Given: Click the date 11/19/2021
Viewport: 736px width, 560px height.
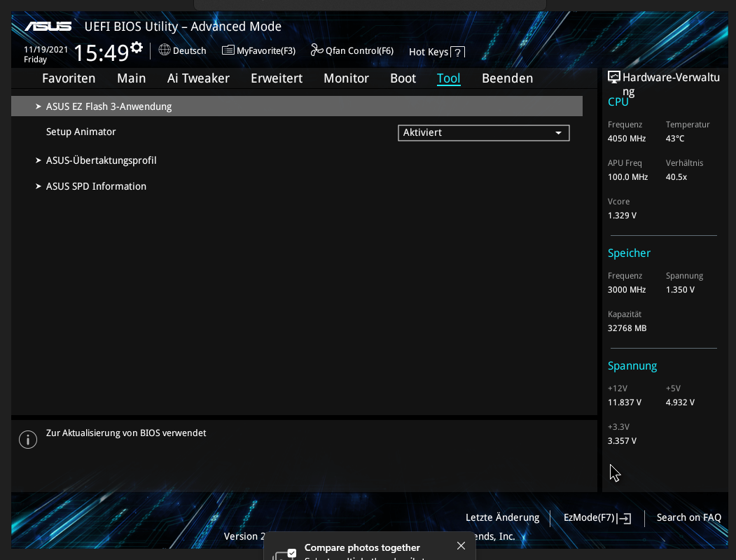Looking at the screenshot, I should (x=46, y=49).
